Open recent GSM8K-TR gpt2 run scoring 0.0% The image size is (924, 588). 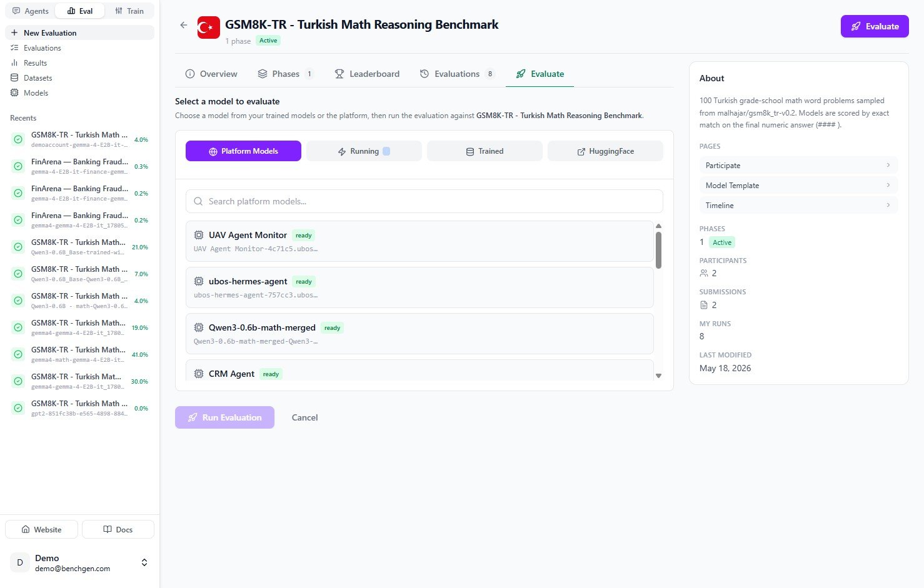[79, 408]
